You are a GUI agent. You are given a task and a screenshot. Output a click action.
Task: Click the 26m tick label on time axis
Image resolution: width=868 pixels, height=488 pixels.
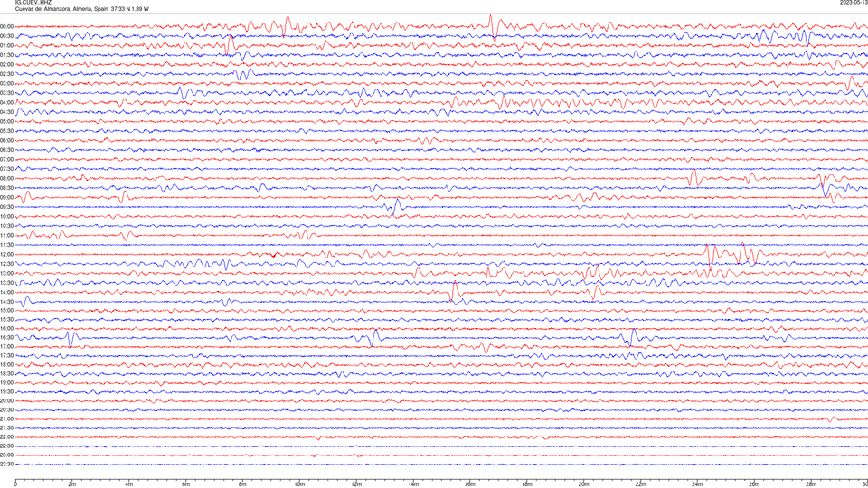click(x=754, y=484)
